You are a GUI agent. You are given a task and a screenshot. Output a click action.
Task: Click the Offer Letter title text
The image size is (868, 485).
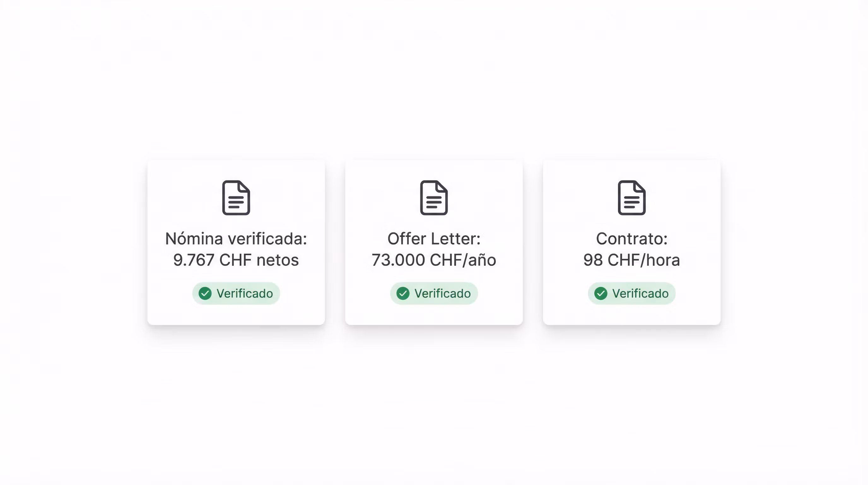coord(434,239)
